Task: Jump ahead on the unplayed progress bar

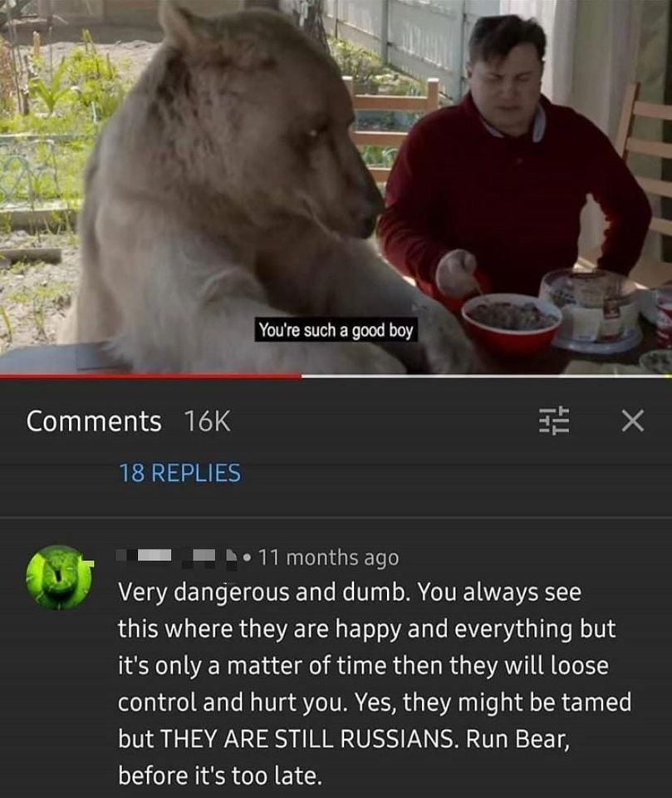Action: [486, 376]
